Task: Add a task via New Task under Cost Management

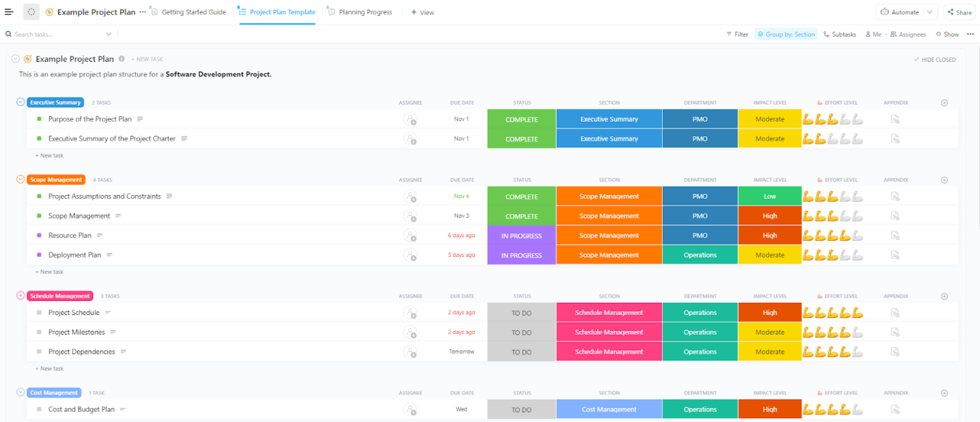Action: [49, 420]
